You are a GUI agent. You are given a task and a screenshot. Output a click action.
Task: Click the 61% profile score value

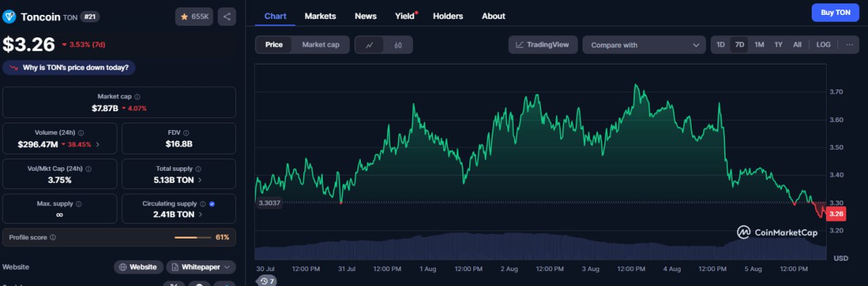click(x=222, y=238)
